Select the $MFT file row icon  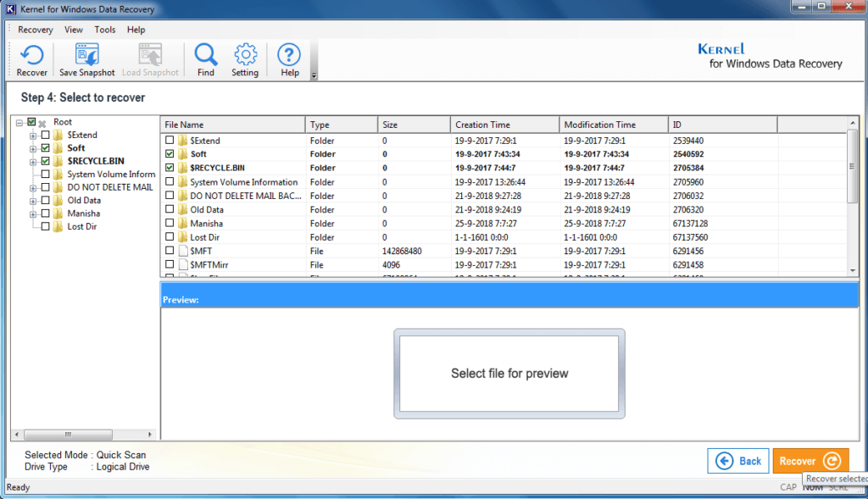(183, 250)
